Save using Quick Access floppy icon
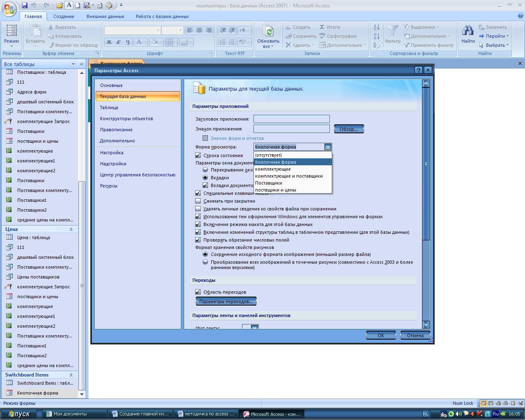This screenshot has width=525, height=420. click(x=25, y=5)
